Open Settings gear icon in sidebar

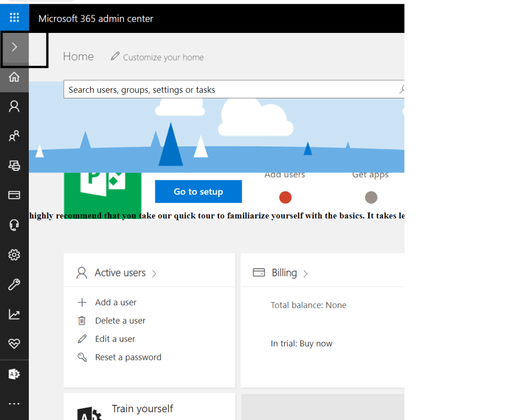[14, 255]
